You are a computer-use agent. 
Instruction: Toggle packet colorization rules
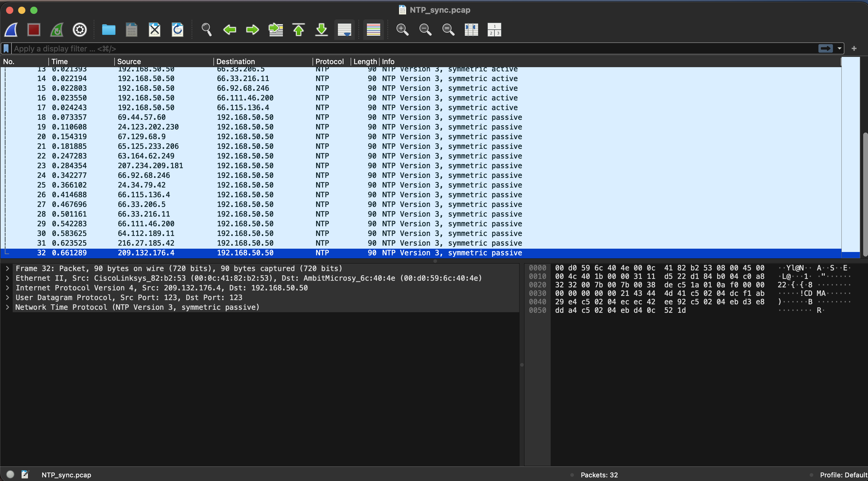click(373, 30)
